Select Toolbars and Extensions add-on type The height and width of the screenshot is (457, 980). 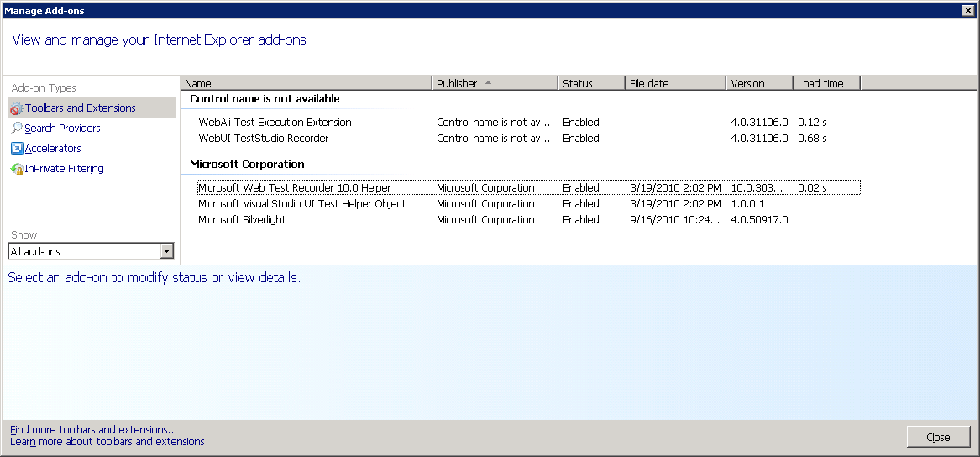tap(92, 108)
